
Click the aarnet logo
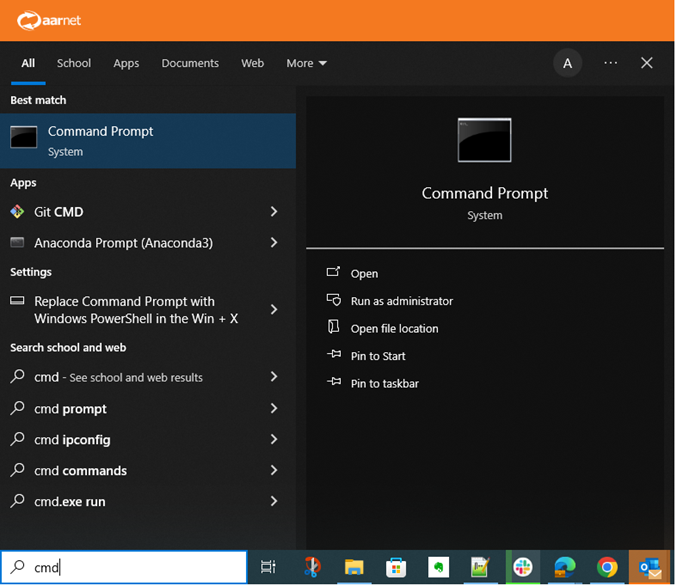coord(49,20)
